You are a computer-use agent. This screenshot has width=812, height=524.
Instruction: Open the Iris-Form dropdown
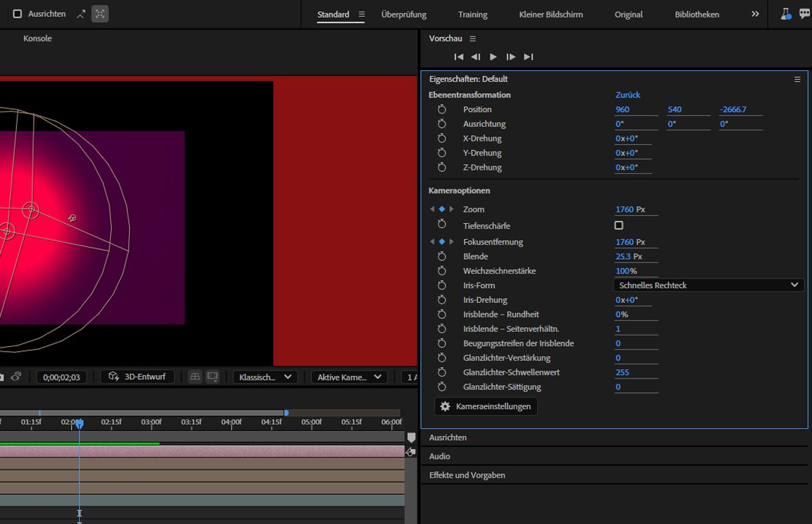coord(708,285)
